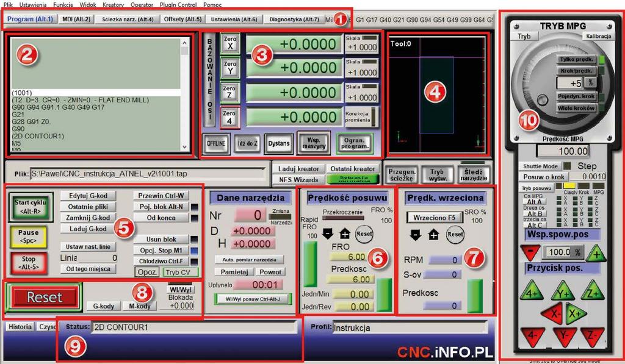Image resolution: width=625 pixels, height=364 pixels.
Task: Jog X axis negative with X- arrow
Action: [x=552, y=313]
